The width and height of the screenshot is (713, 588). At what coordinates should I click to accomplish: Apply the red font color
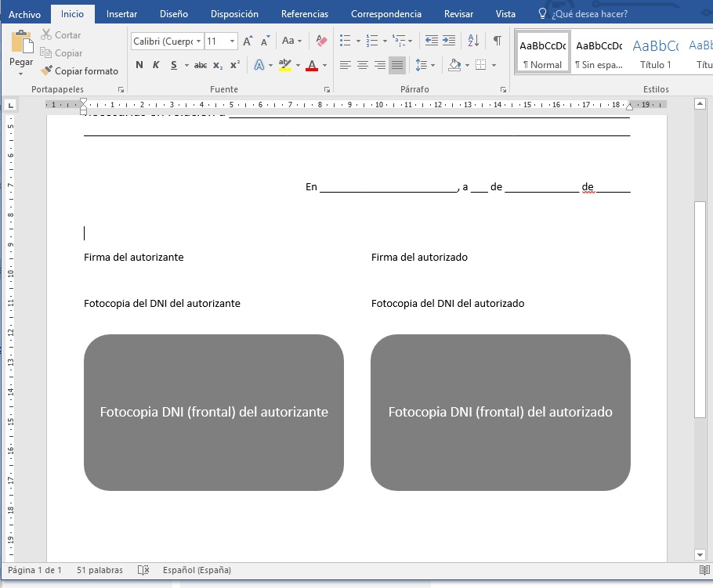click(x=312, y=66)
